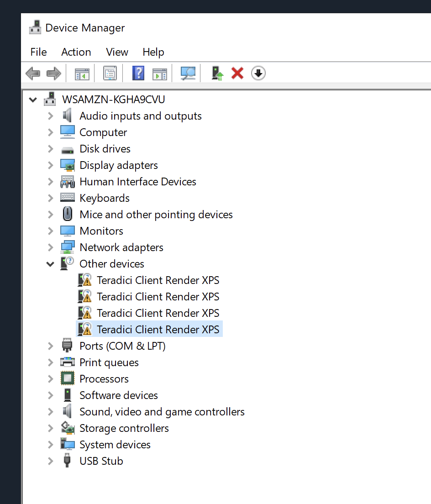Click the Show/Hide Action Pane icon

(160, 73)
